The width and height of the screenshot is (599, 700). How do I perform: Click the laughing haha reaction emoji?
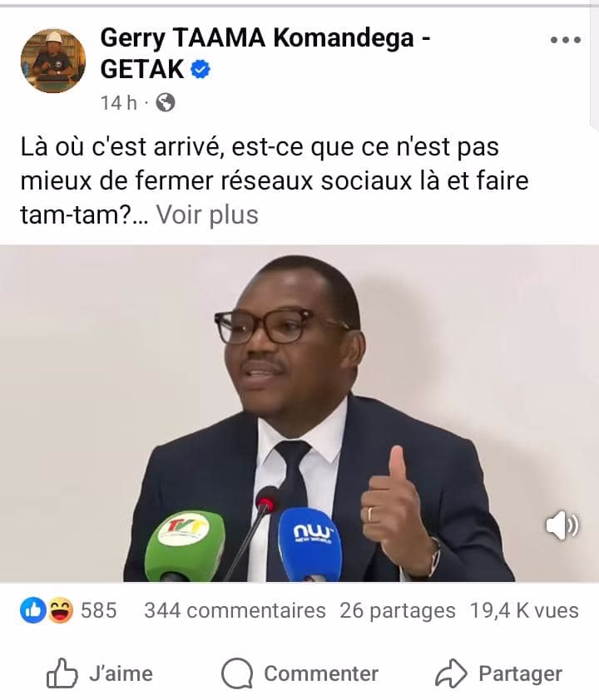60,610
